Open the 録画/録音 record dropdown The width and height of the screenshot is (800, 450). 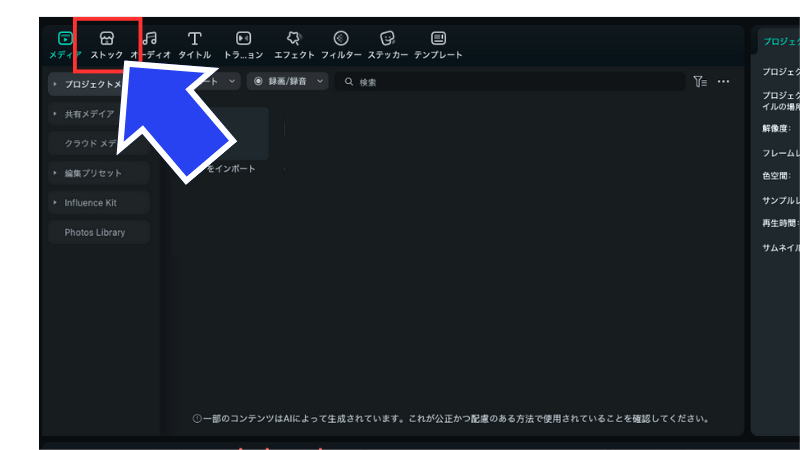coord(288,81)
